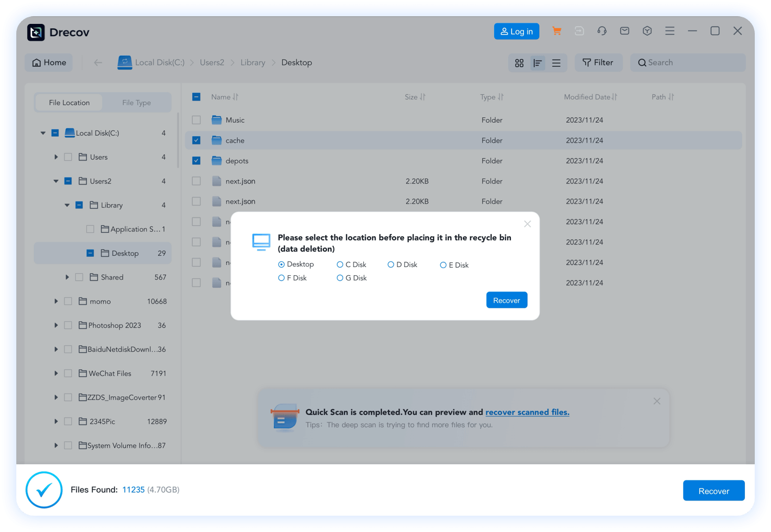Switch to the File Type tab

(136, 103)
